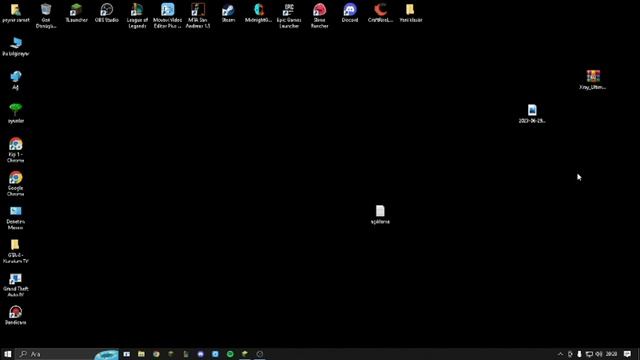
Task: Open the Epic Games Launcher shortcut
Action: point(289,16)
